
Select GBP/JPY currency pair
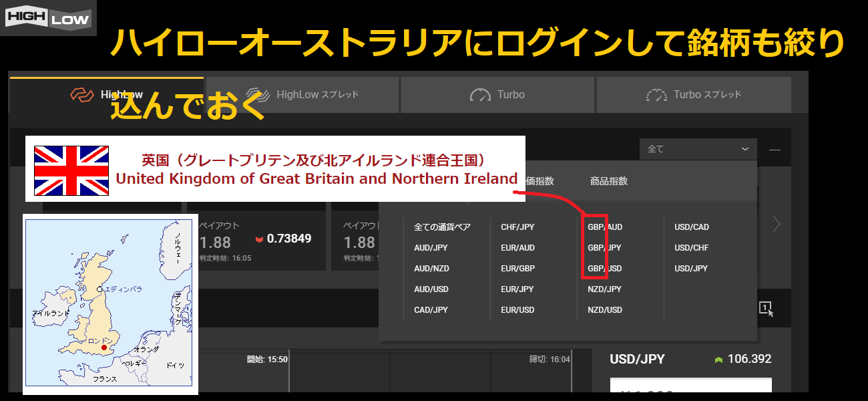pyautogui.click(x=604, y=248)
